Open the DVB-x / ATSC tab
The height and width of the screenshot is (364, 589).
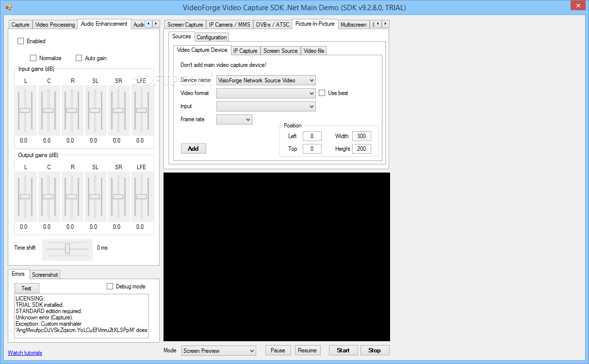(273, 25)
